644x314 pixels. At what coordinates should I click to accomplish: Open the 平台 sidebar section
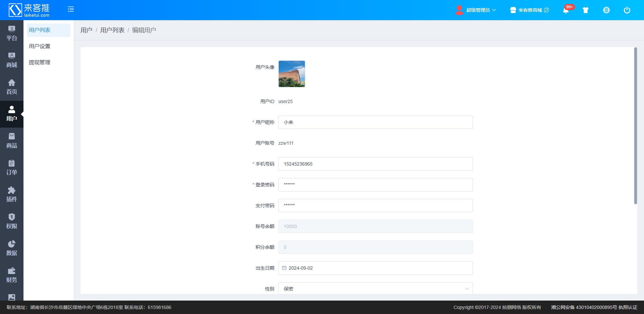pyautogui.click(x=12, y=33)
